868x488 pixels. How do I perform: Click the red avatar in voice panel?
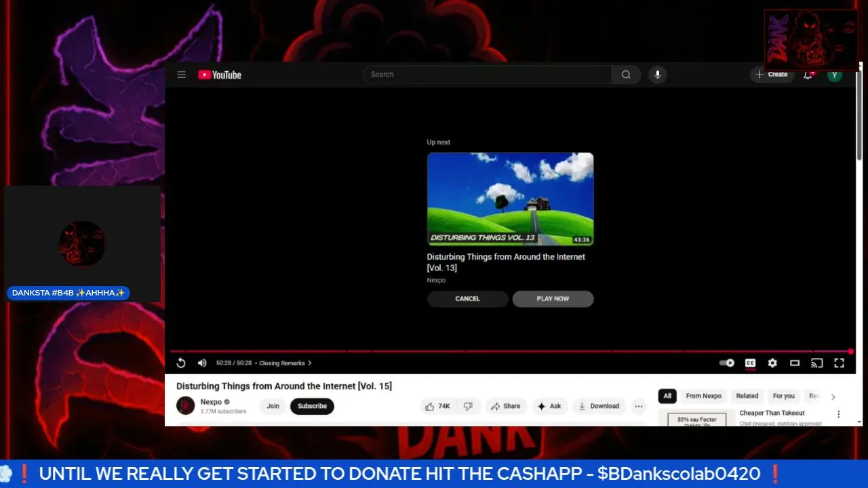click(x=81, y=243)
